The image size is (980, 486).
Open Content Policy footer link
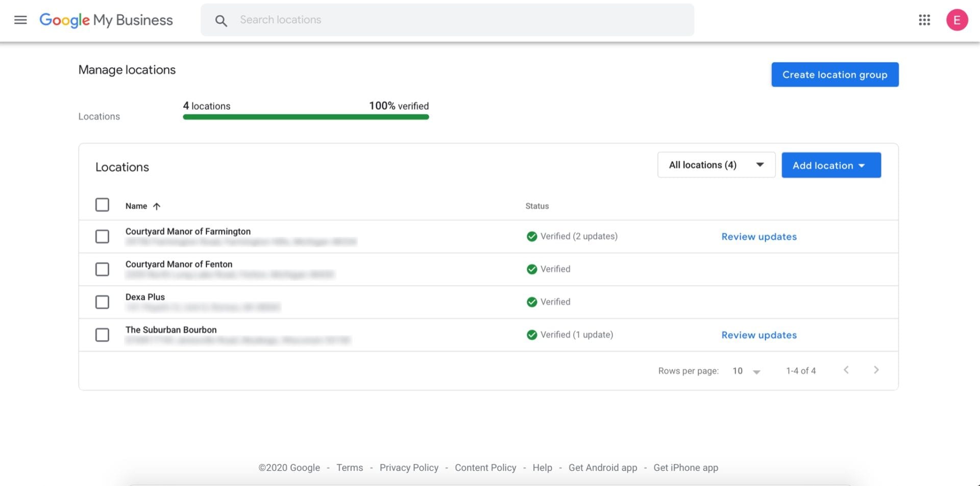[x=485, y=468]
